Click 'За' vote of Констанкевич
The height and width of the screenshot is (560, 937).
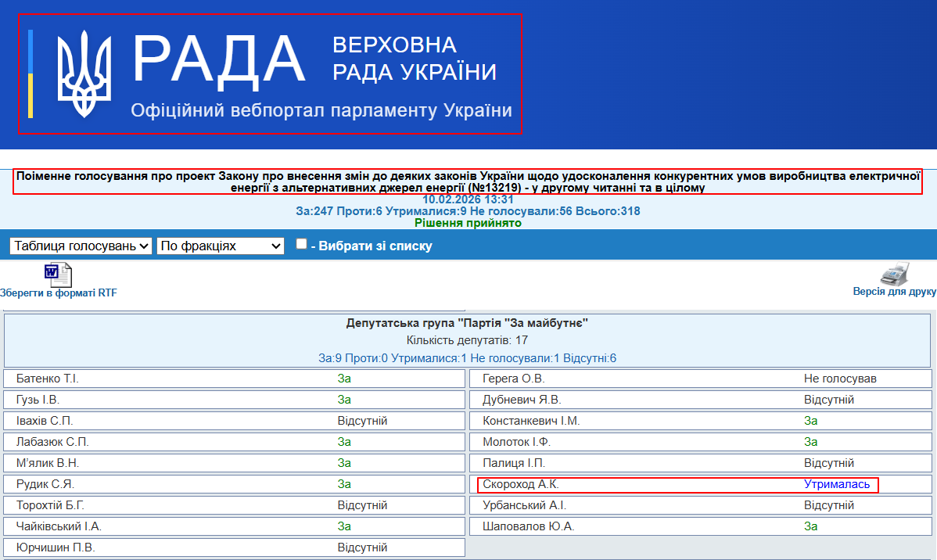pos(811,421)
